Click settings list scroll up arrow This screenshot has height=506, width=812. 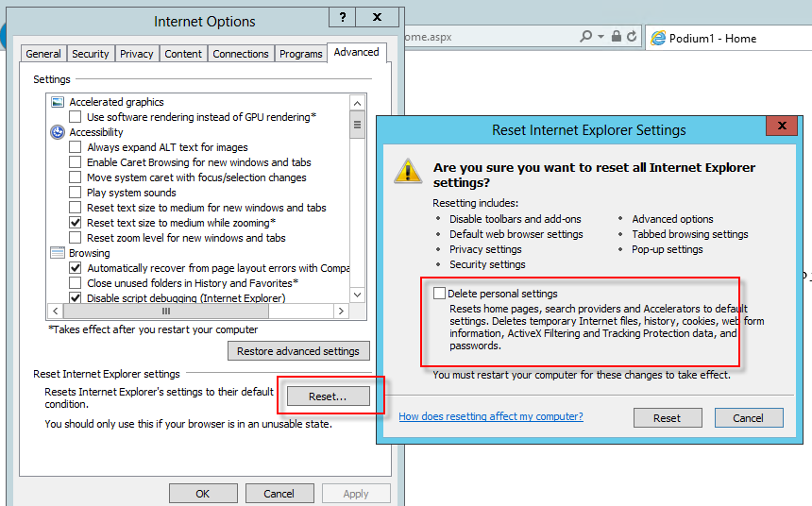pos(357,103)
